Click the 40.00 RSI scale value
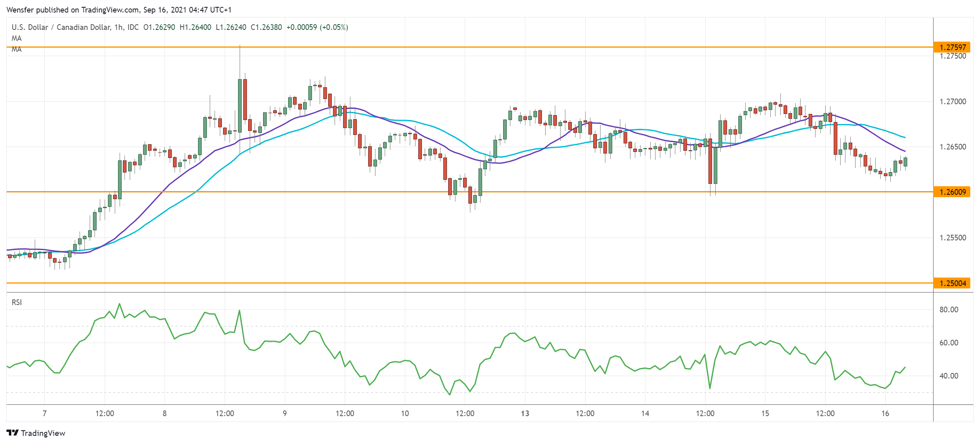This screenshot has height=444, width=980. pyautogui.click(x=948, y=376)
